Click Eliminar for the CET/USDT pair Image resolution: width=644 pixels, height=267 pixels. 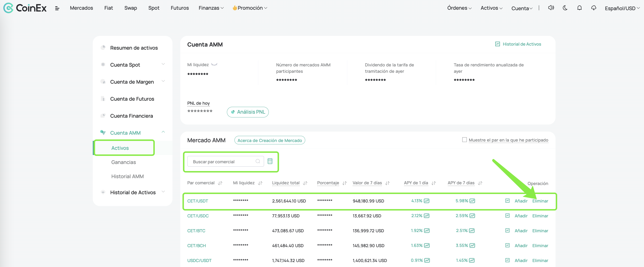coord(540,201)
